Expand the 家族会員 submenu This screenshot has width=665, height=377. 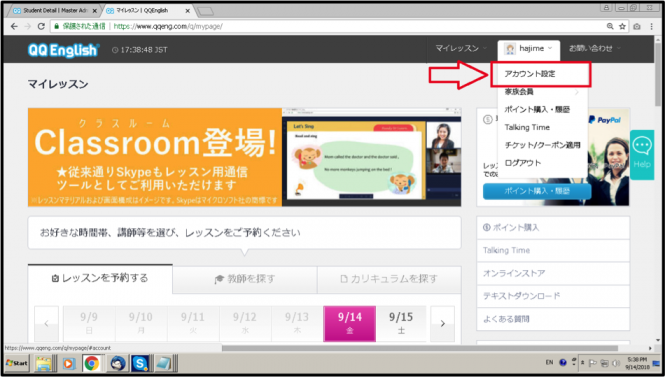point(542,92)
